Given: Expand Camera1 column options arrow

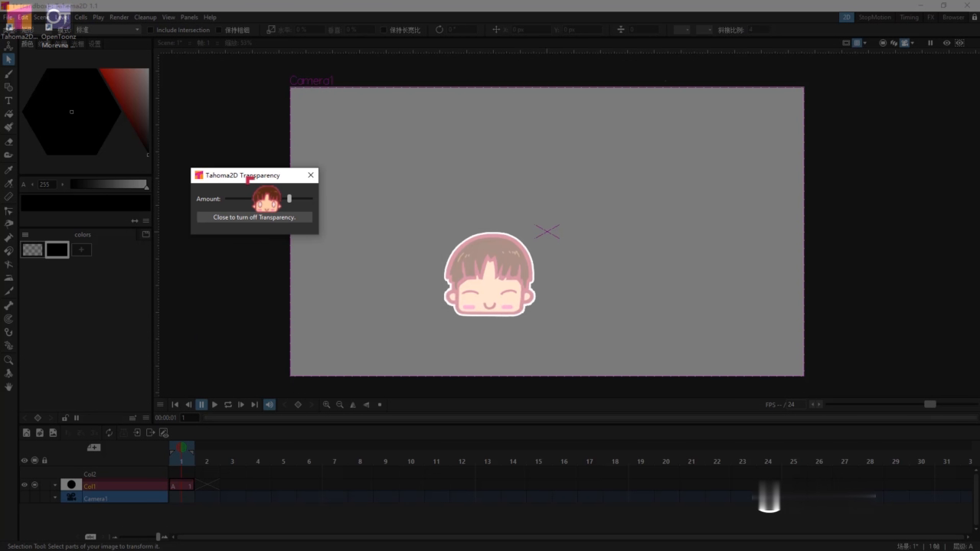Looking at the screenshot, I should (x=55, y=497).
